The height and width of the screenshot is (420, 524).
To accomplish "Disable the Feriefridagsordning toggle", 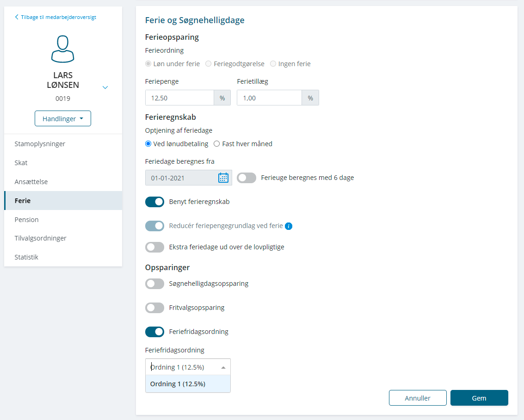I will (x=155, y=332).
